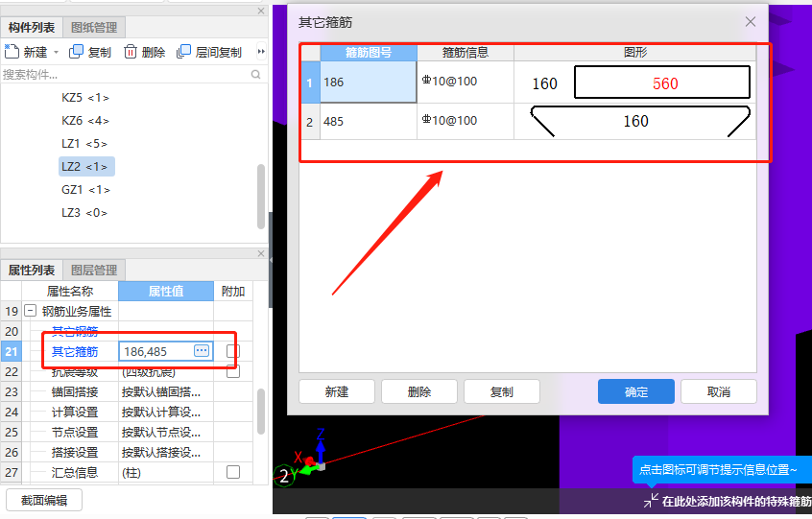The width and height of the screenshot is (812, 519).
Task: Select row header 1 in stirrup table
Action: tap(310, 83)
